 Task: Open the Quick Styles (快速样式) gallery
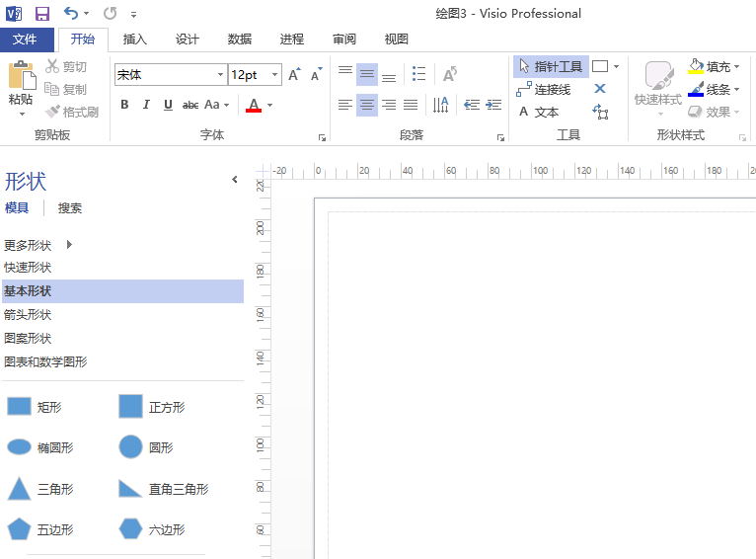[658, 88]
